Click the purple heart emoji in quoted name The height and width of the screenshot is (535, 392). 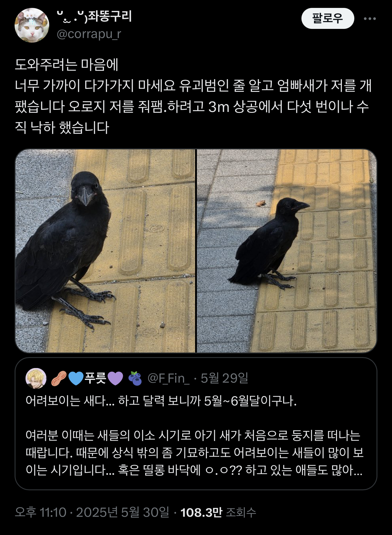pyautogui.click(x=115, y=378)
